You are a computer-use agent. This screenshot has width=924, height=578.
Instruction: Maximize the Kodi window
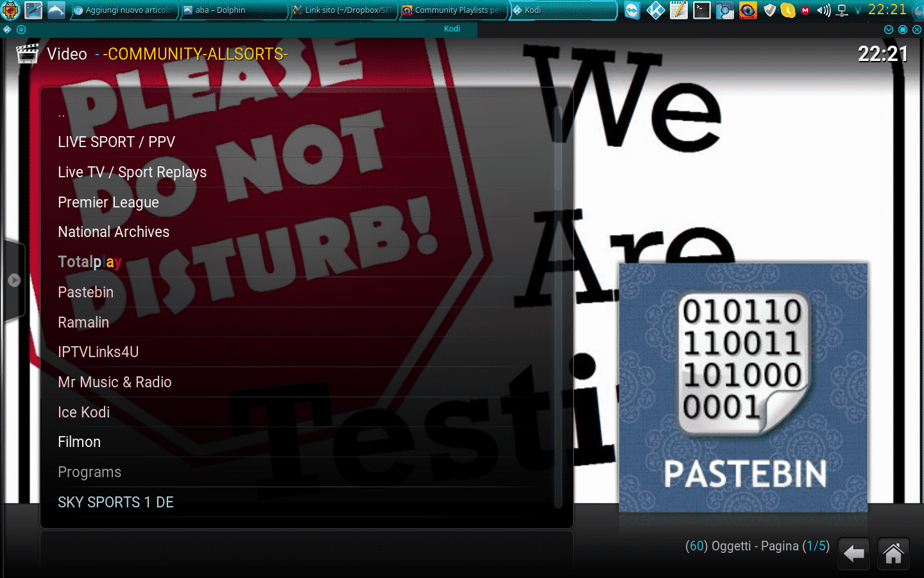(x=903, y=30)
